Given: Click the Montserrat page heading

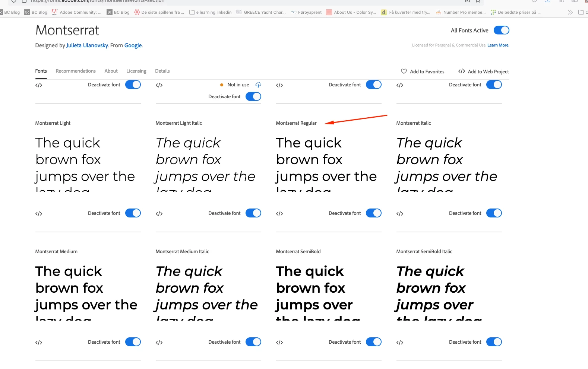Looking at the screenshot, I should (x=67, y=30).
